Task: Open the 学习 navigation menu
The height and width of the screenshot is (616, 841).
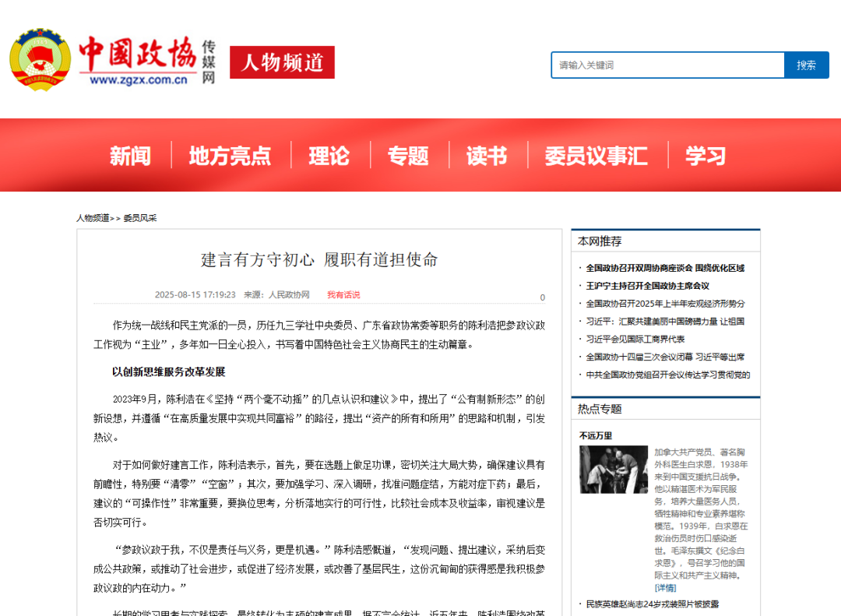Action: (705, 155)
